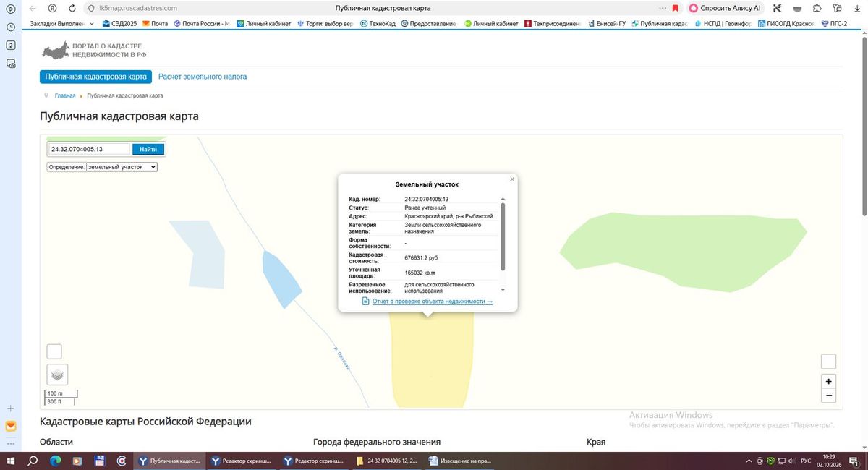
Task: Open the Определение object type dropdown
Action: coord(122,166)
